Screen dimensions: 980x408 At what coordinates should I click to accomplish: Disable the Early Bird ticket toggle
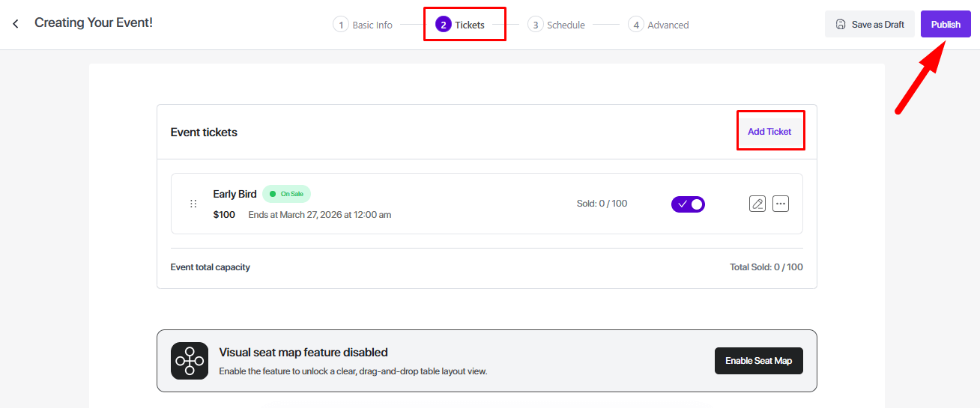coord(688,204)
